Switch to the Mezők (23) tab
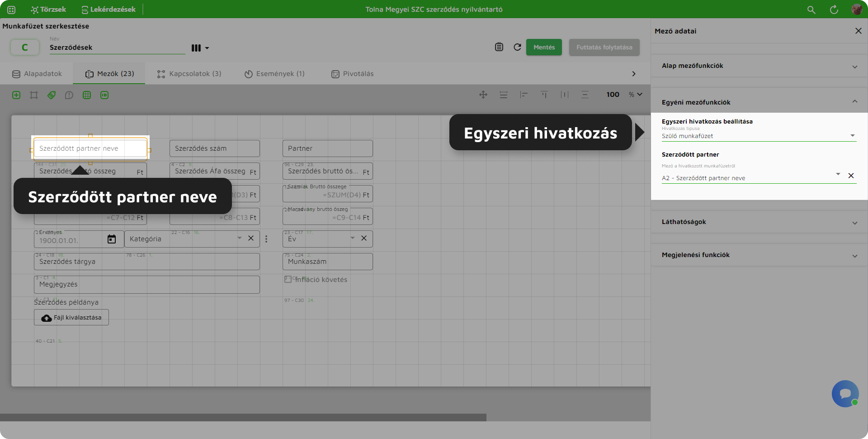The width and height of the screenshot is (868, 439). pyautogui.click(x=109, y=74)
